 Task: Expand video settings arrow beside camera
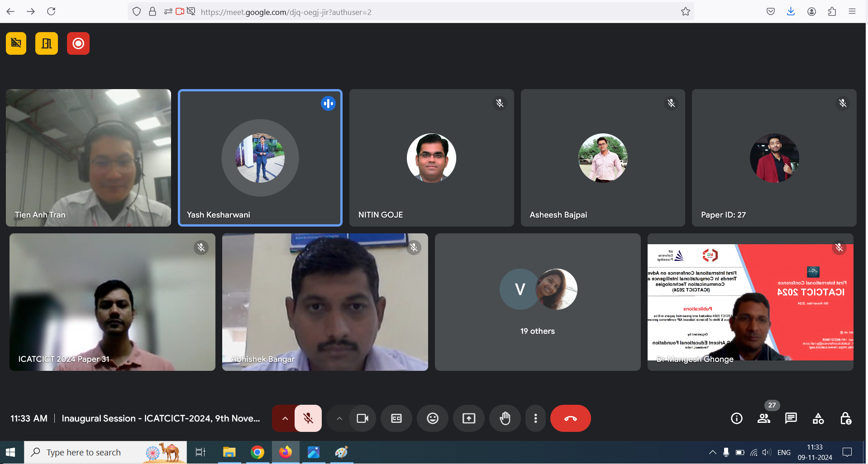(x=339, y=418)
